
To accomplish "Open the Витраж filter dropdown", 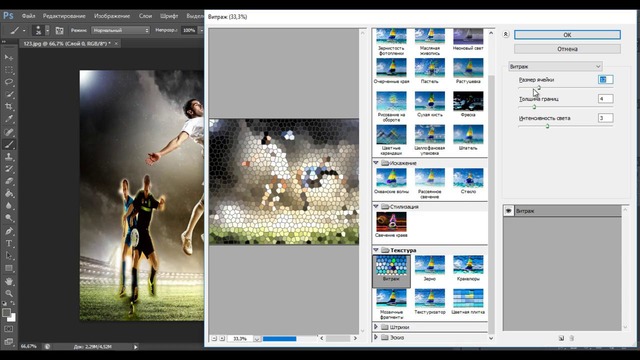I will point(555,66).
